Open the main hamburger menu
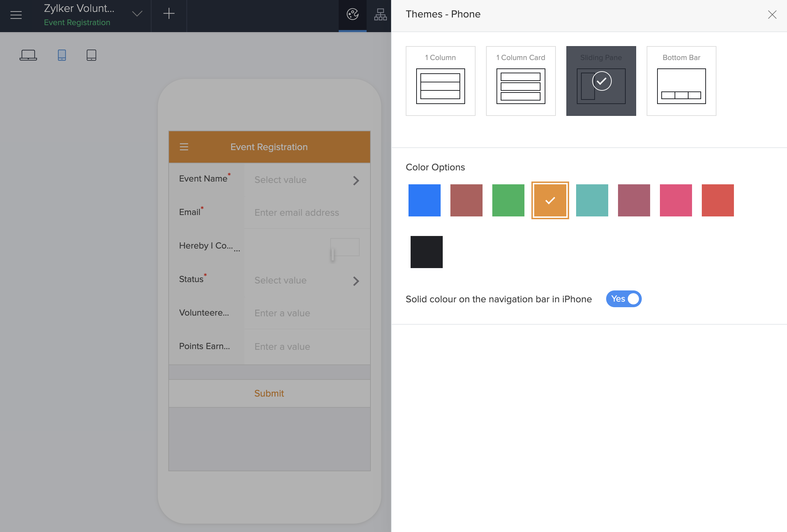787x532 pixels. click(16, 15)
